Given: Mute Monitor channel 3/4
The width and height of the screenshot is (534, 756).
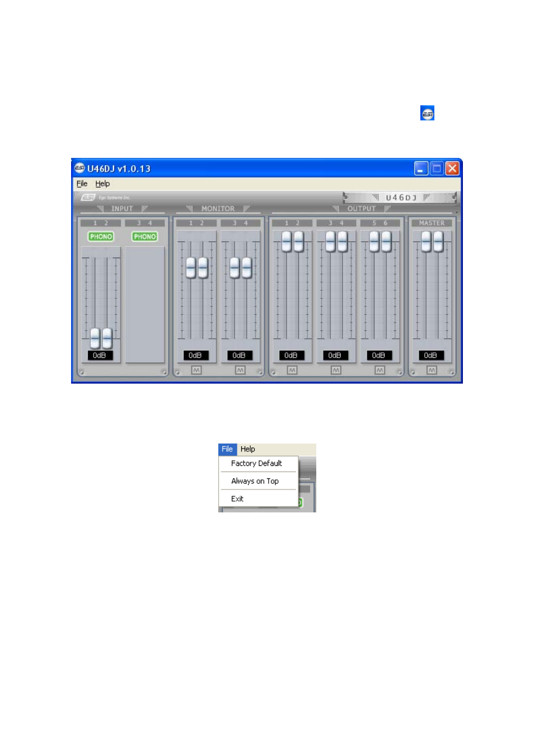Looking at the screenshot, I should coord(240,370).
